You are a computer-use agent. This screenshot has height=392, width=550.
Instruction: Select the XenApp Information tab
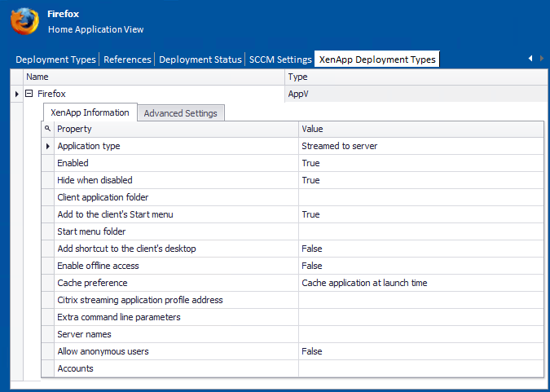(x=90, y=112)
